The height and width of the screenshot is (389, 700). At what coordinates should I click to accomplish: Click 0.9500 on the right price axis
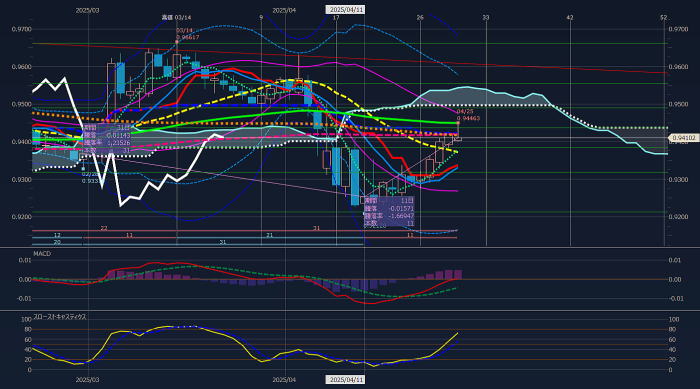point(678,104)
